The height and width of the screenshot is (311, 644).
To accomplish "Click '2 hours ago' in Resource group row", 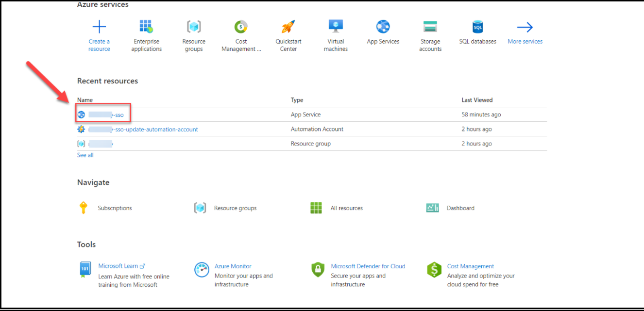I will coord(477,144).
